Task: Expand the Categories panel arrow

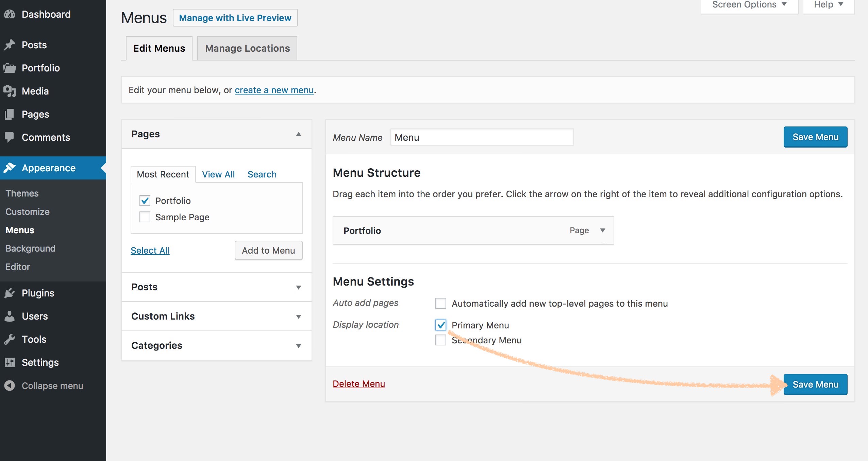Action: point(299,346)
